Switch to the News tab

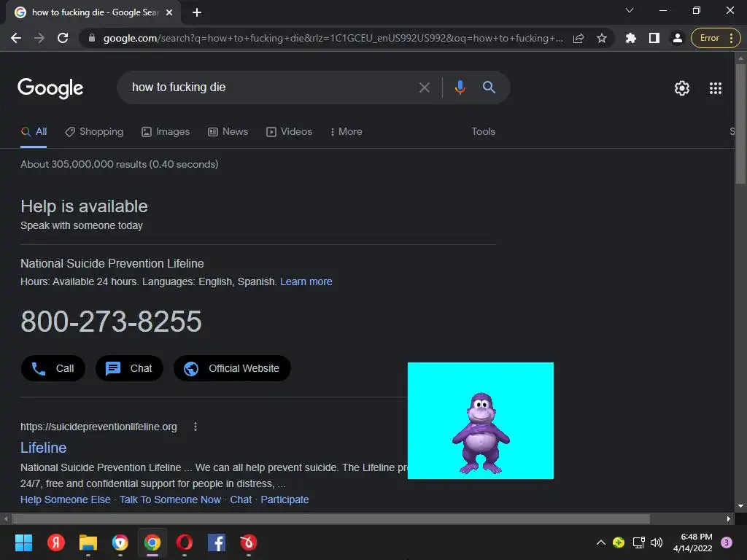(228, 132)
